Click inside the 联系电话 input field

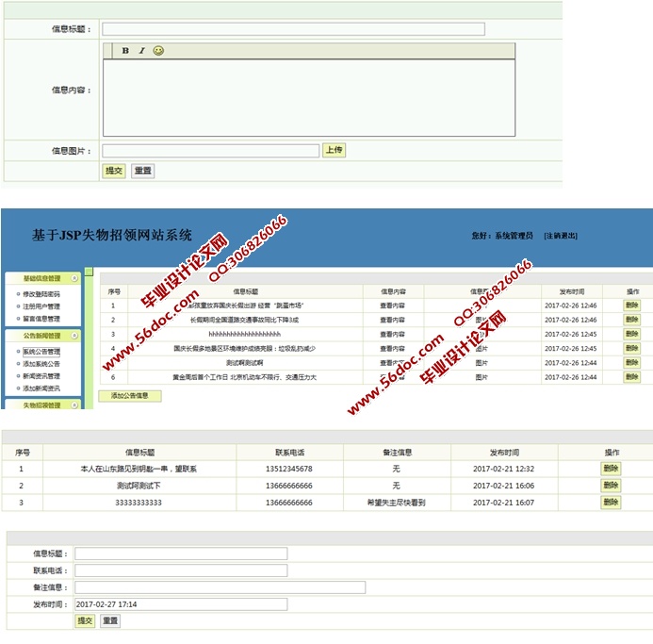click(181, 570)
